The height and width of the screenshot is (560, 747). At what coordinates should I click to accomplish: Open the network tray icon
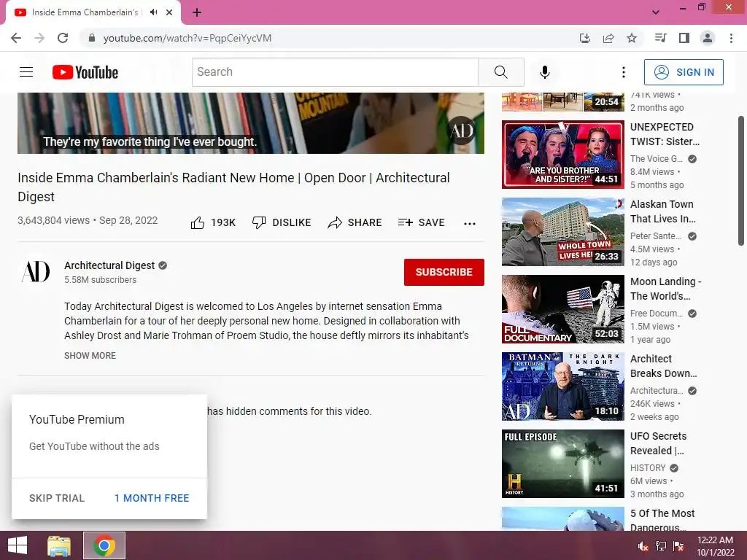click(x=661, y=546)
